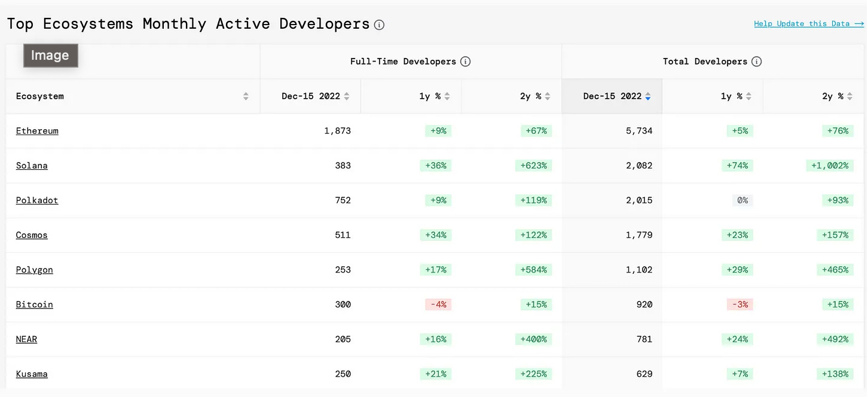Screen dimensions: 868x397
Task: Sort Full-Time Developers Dec-15 2022 column
Action: click(x=347, y=96)
